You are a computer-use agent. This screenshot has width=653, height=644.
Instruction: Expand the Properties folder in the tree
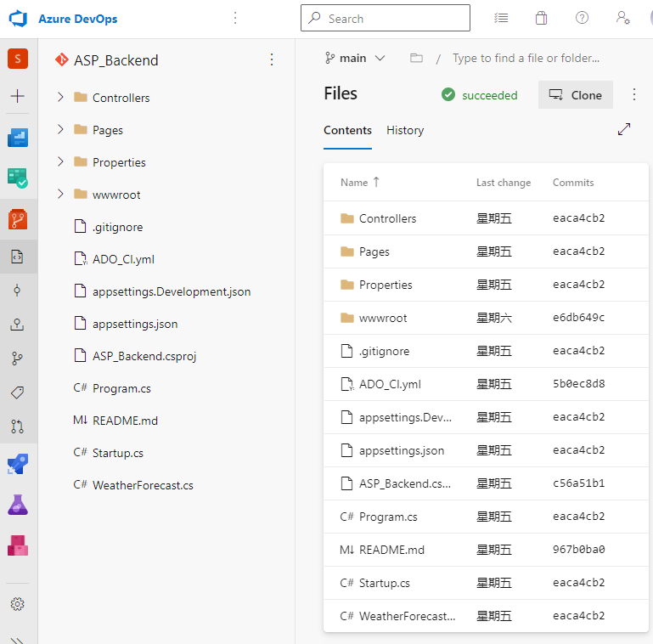(x=60, y=161)
